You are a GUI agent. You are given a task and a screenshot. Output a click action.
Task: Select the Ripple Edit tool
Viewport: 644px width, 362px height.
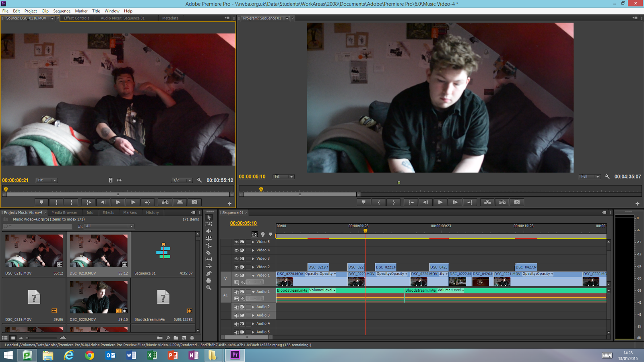(208, 231)
